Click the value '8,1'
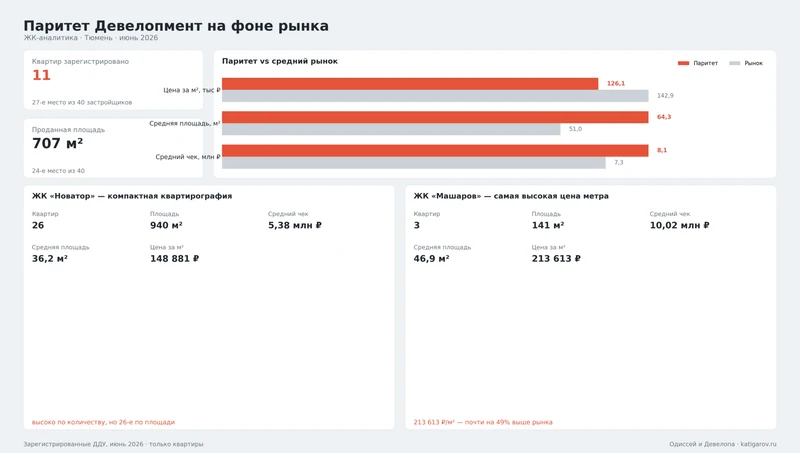800x453 pixels. click(x=662, y=150)
